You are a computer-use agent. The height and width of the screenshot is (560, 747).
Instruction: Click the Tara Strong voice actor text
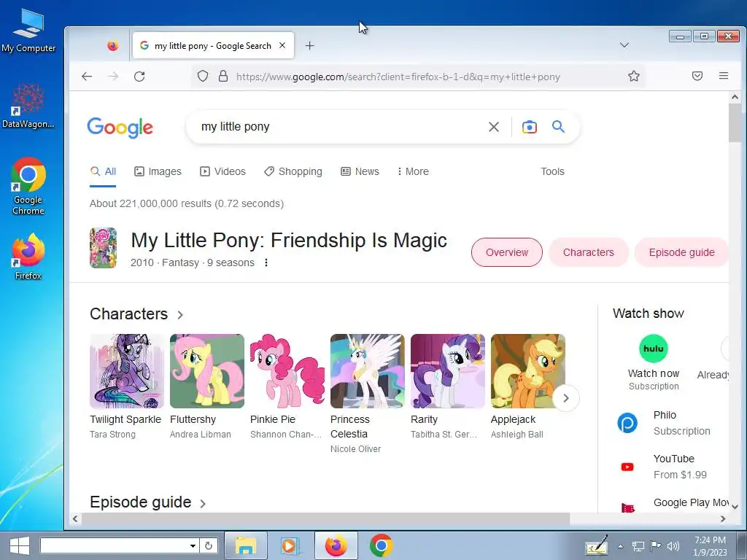point(112,435)
